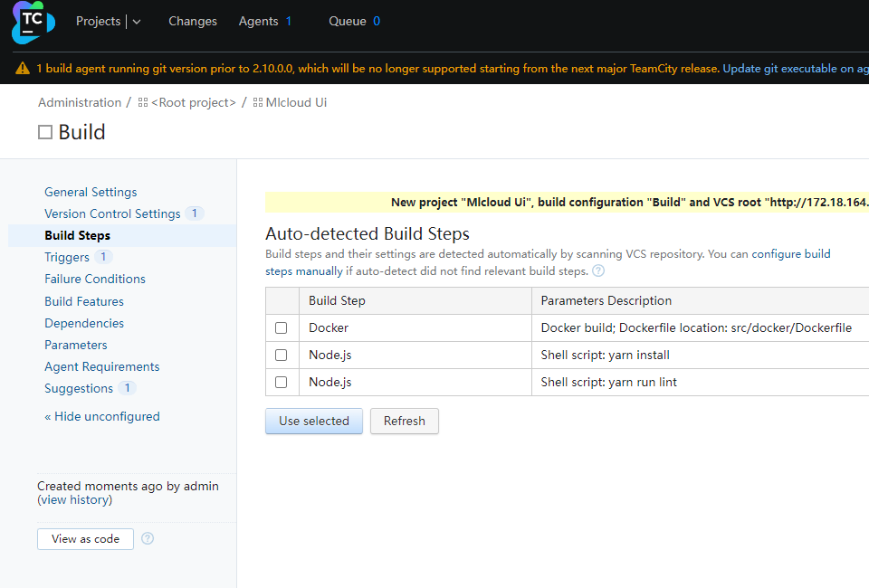Open the Agents tab
Image resolution: width=869 pixels, height=588 pixels.
point(258,21)
